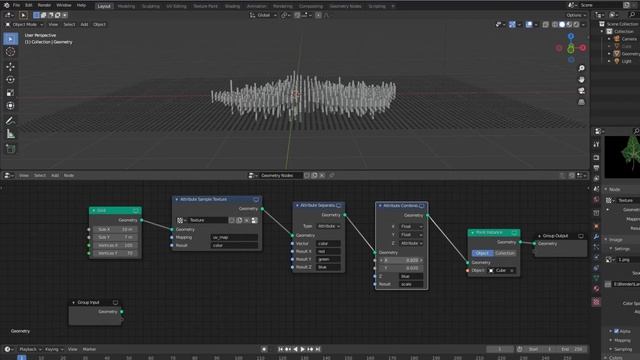Select the Select Box tool in viewport toolbar
Viewport: 640px width, 360px height.
11,39
